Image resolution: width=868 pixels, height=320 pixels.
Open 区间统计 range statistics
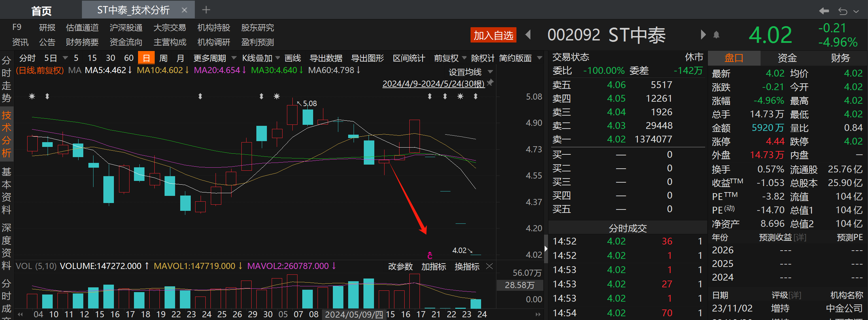point(409,58)
